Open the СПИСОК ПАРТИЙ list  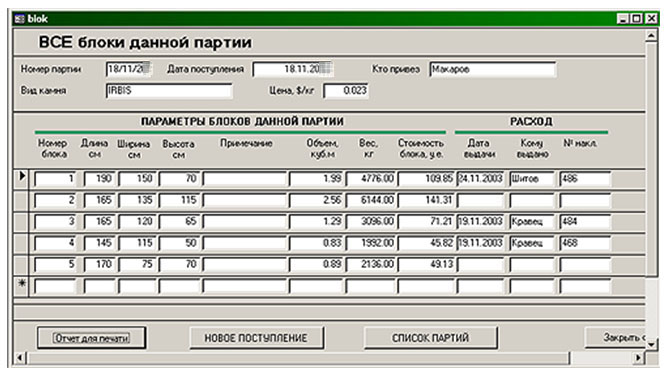pyautogui.click(x=430, y=338)
